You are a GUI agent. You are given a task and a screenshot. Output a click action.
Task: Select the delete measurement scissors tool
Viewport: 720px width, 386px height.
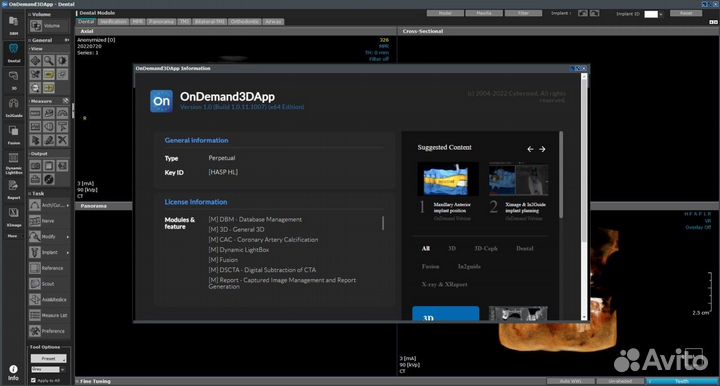[x=62, y=140]
